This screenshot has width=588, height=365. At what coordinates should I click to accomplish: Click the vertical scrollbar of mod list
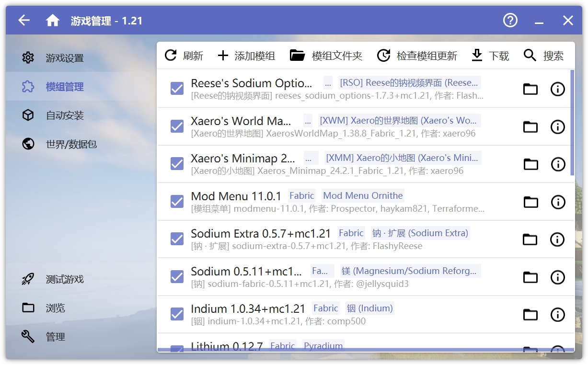(572, 123)
